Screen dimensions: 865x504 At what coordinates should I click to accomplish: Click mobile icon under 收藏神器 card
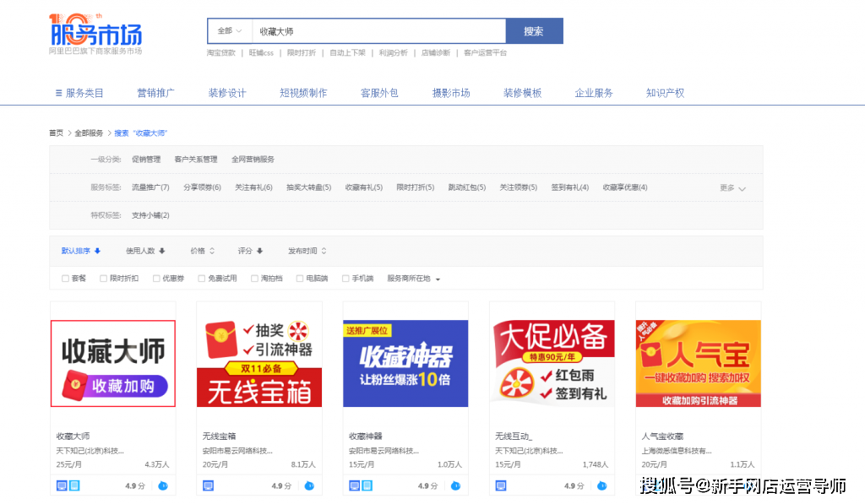pos(367,485)
